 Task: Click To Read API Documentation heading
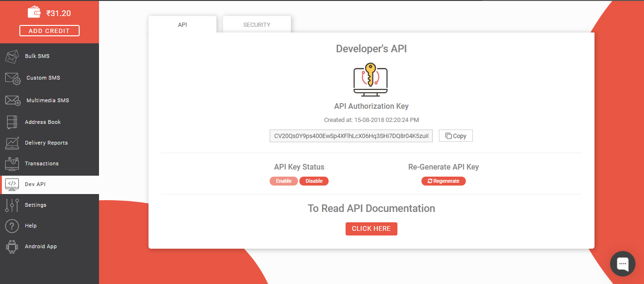tap(372, 208)
